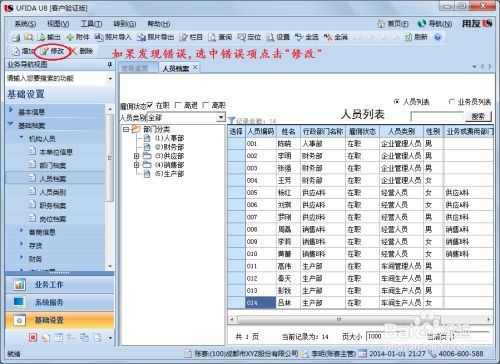Image resolution: width=500 pixels, height=364 pixels.
Task: Click the 附件 (attachment) toolbar icon
Action: 70,37
